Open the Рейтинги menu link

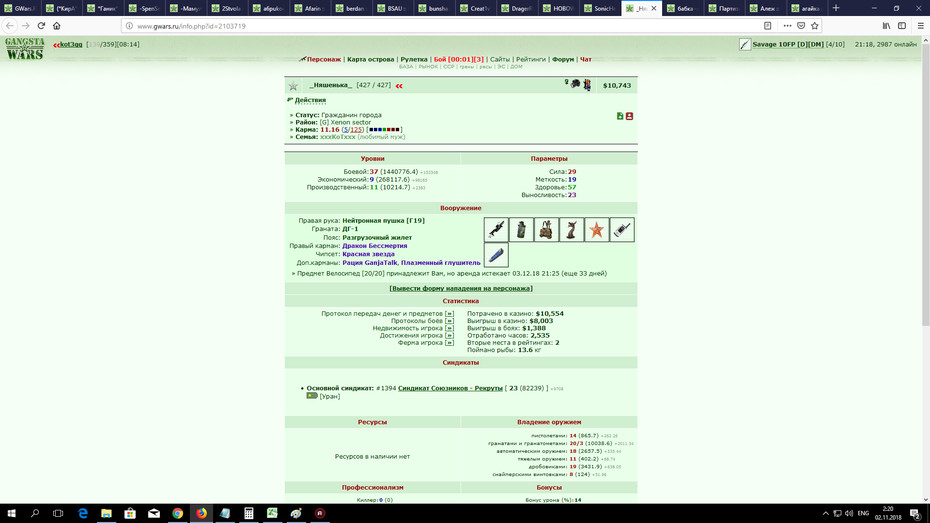530,59
